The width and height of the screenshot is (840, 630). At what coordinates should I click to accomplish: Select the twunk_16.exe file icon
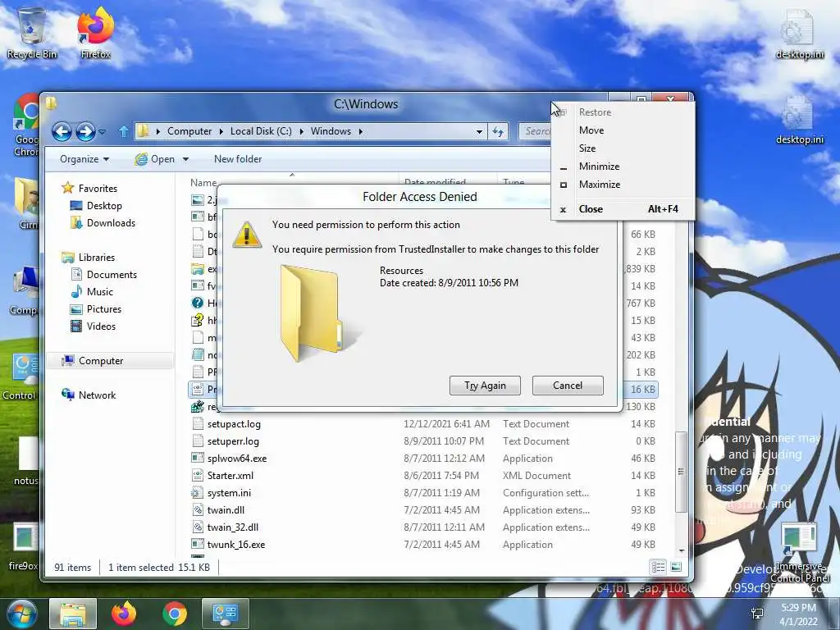(198, 545)
